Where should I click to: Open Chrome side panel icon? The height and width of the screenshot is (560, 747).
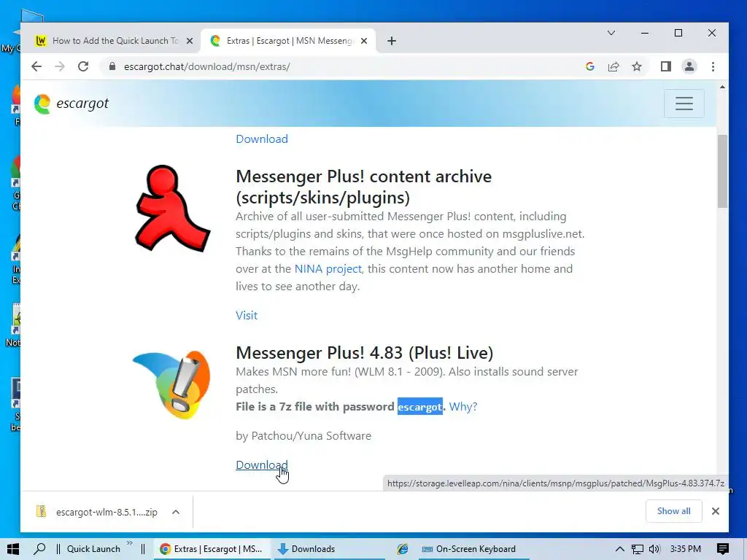[666, 66]
